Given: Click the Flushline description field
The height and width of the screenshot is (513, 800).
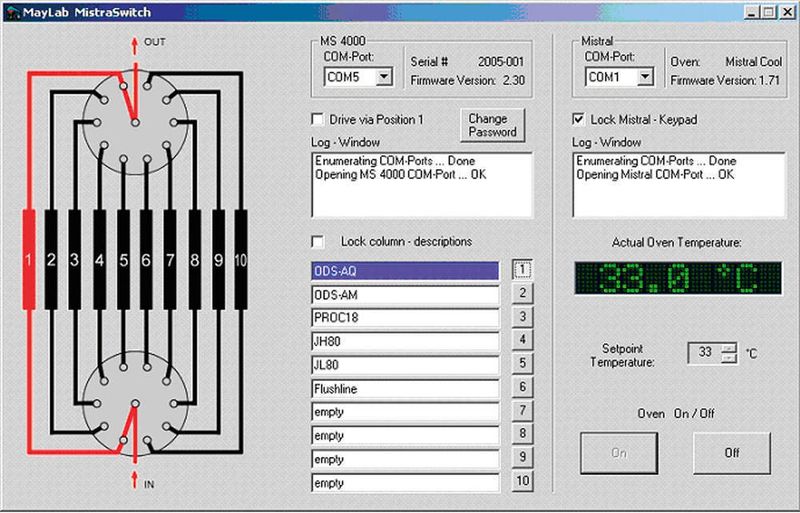Looking at the screenshot, I should click(x=405, y=389).
